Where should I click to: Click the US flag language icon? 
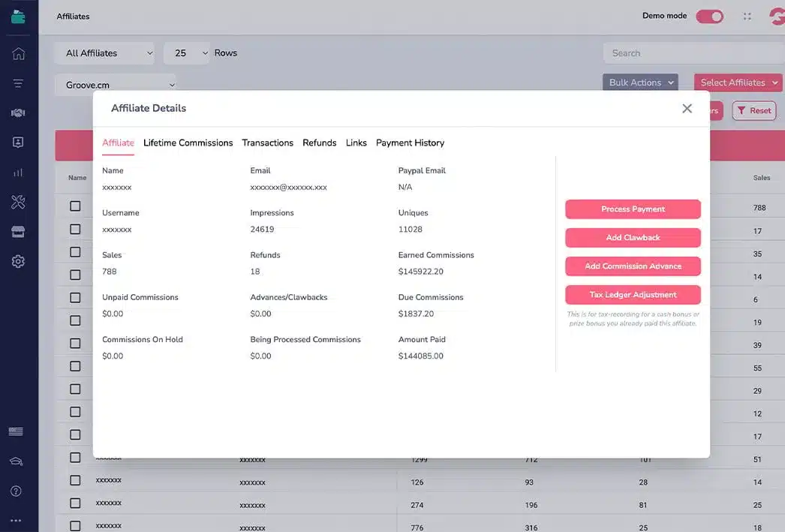(16, 431)
